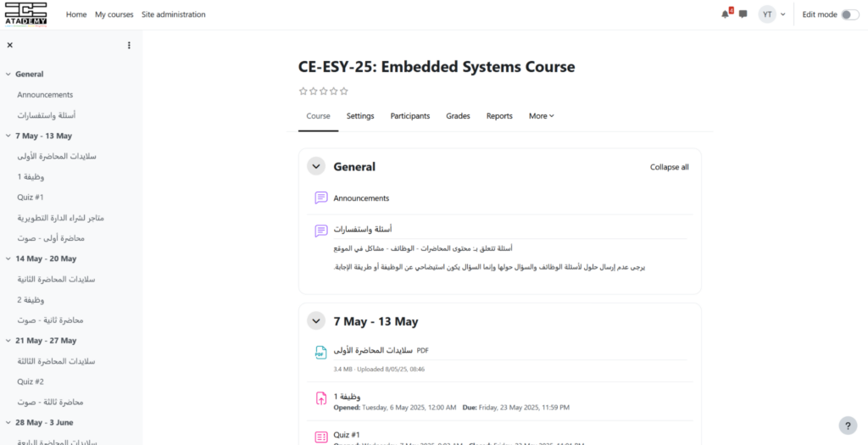Collapse the 7 May - 13 May section

316,321
